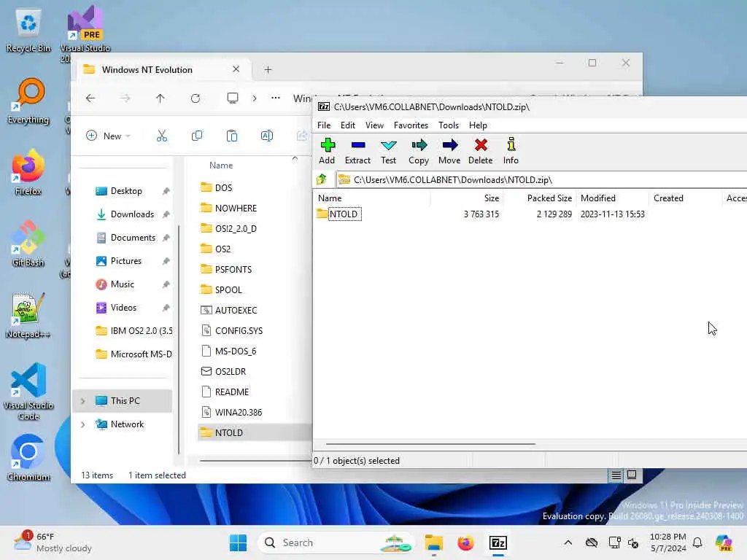Click the horizontal scrollbar in 7-Zip window

pos(430,444)
